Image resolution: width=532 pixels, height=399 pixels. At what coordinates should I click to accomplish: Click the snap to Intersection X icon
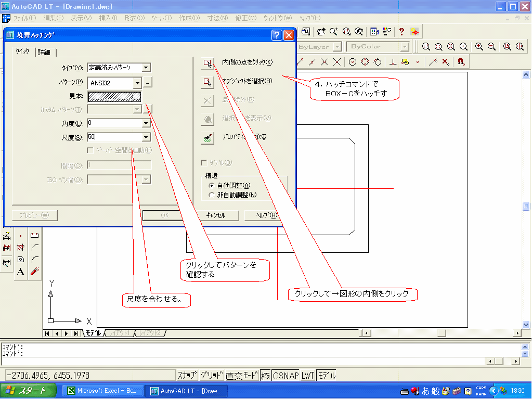pyautogui.click(x=325, y=62)
